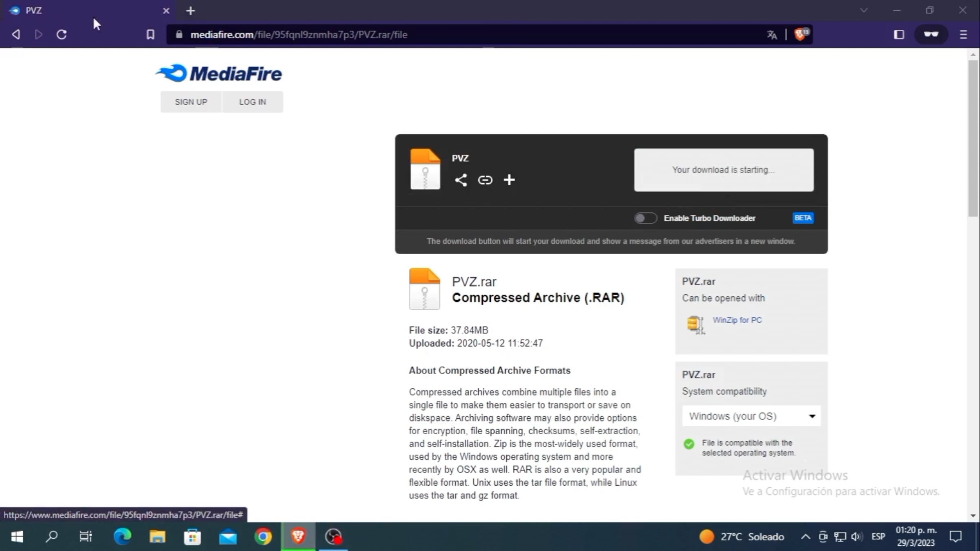Open the Brave hamburger menu

pyautogui.click(x=963, y=35)
